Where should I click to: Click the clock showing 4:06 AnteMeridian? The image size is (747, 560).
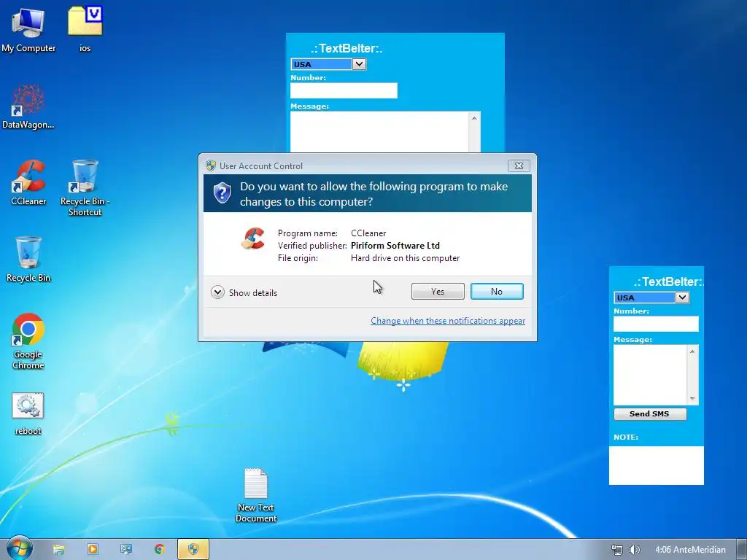(690, 550)
